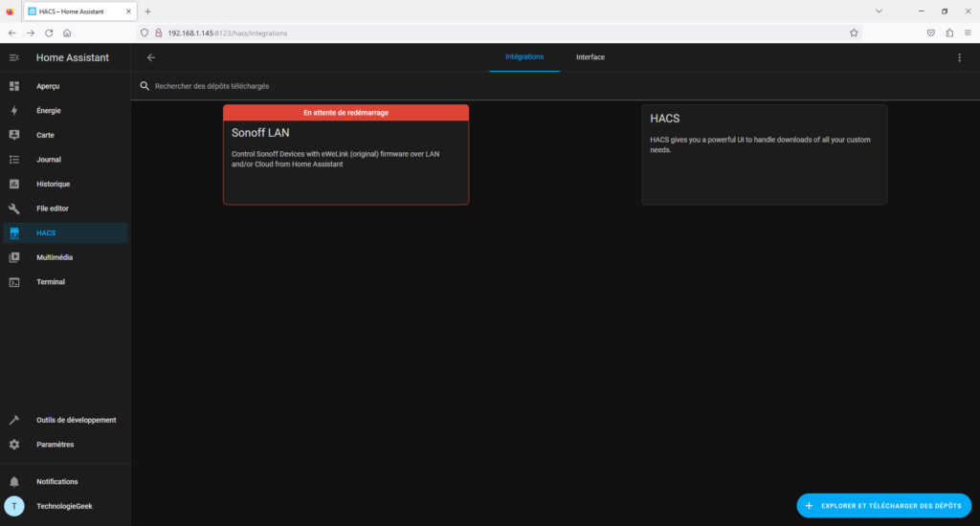Screen dimensions: 980x526
Task: Open the Sonoff LAN repository card
Action: coord(345,158)
